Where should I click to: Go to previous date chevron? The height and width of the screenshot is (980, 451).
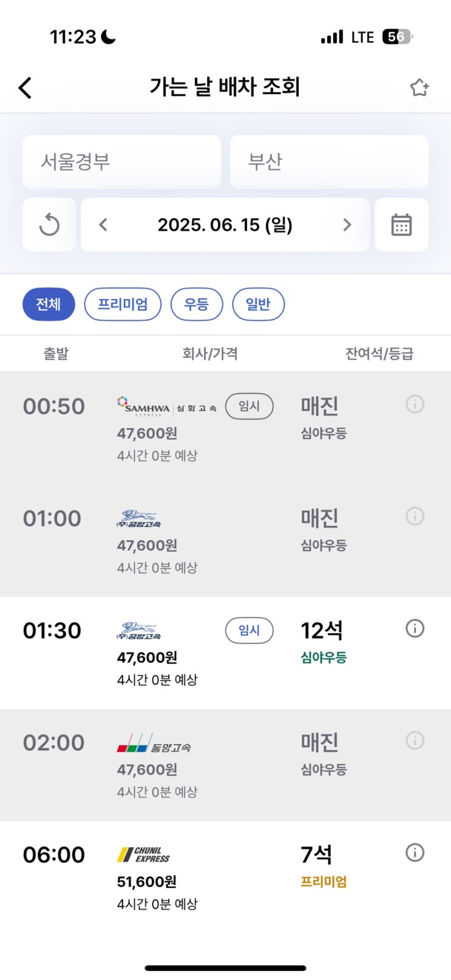click(x=103, y=225)
